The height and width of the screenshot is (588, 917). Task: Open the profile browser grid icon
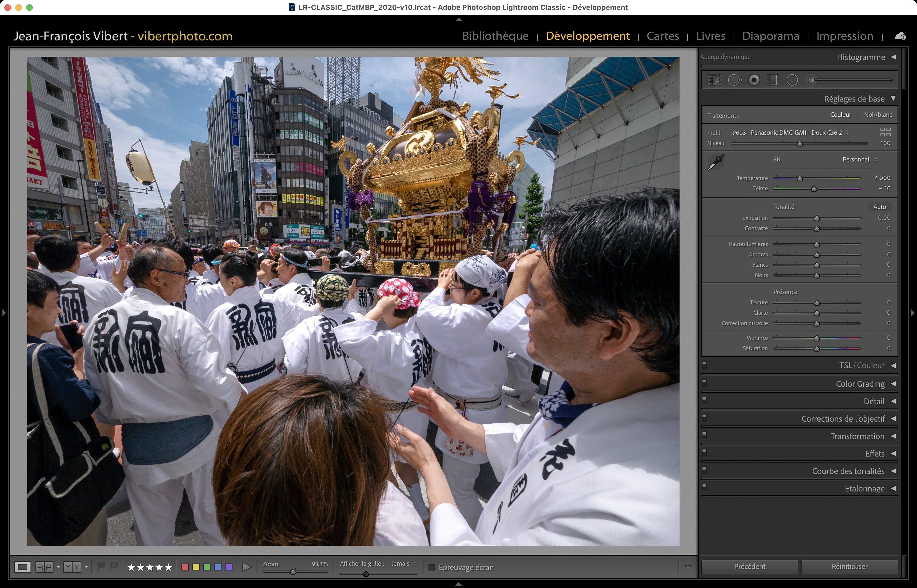885,132
